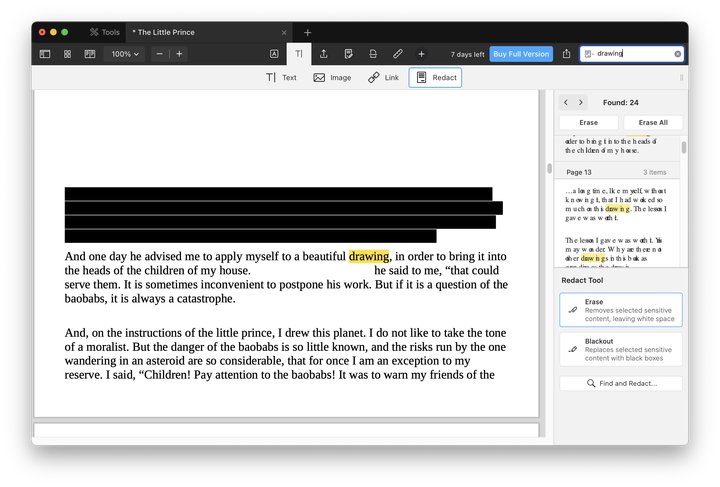
Task: Click the Erase All button
Action: [x=653, y=123]
